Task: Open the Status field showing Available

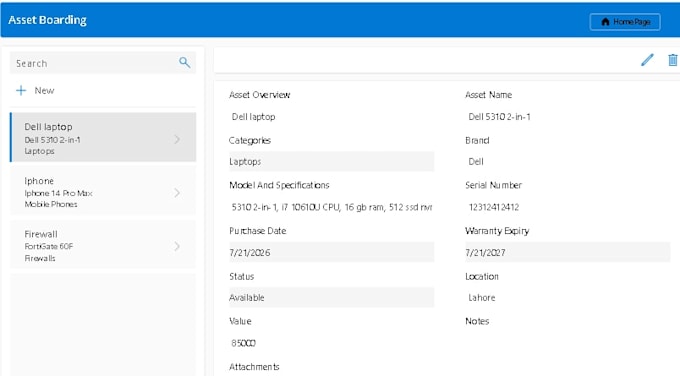Action: coord(331,298)
